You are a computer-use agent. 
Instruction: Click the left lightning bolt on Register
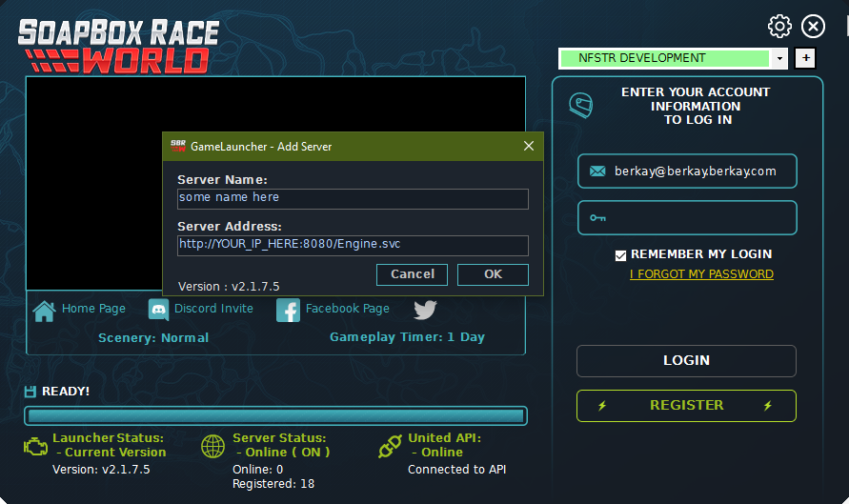[602, 406]
